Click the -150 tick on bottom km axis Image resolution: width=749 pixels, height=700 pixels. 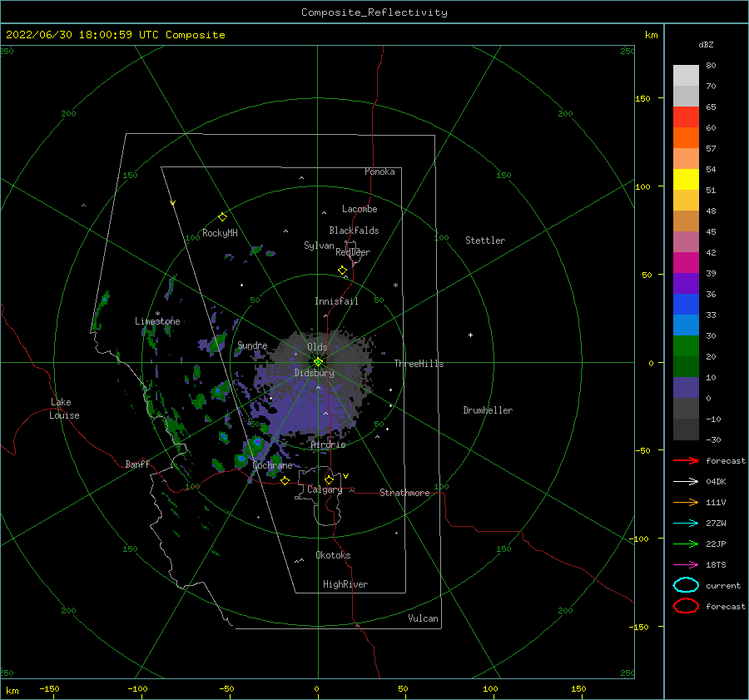[49, 689]
